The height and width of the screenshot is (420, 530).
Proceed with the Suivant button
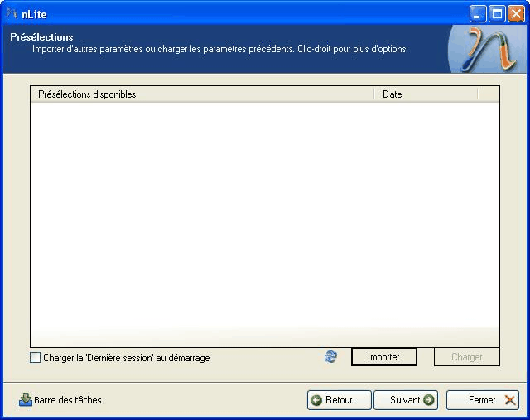tap(406, 400)
